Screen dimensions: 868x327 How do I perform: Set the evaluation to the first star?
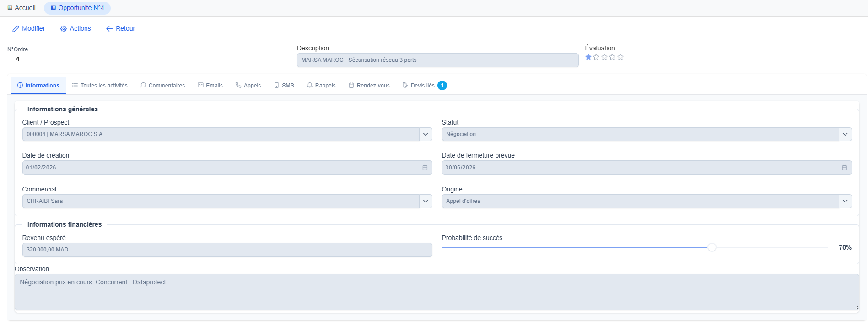pos(588,57)
